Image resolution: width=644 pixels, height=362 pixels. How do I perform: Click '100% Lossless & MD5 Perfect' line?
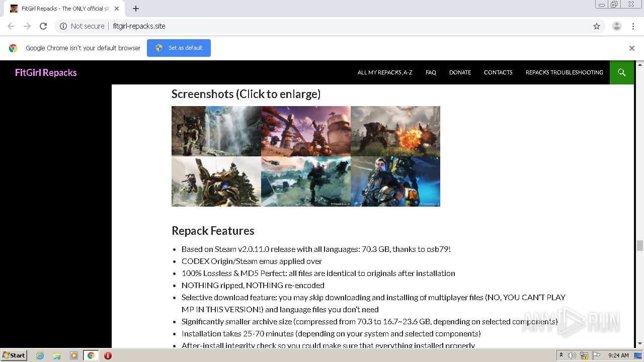click(x=318, y=273)
